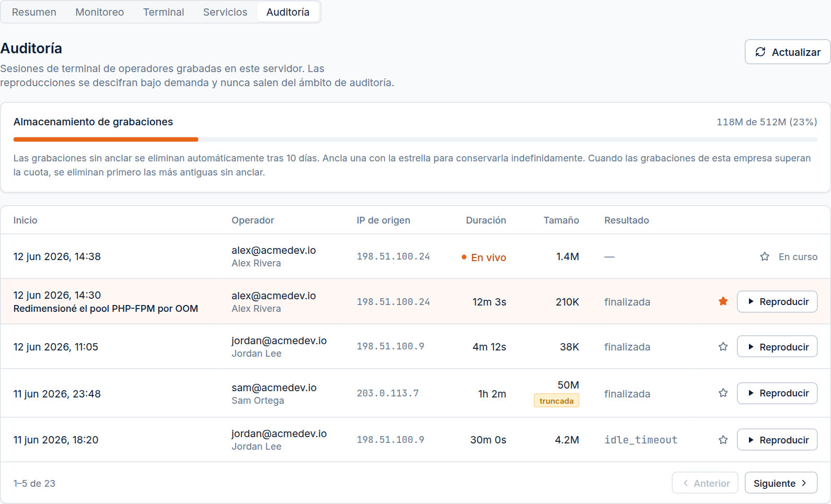831x504 pixels.
Task: Play the 11 jun 23:48 Sam Ortega recording
Action: pos(777,393)
